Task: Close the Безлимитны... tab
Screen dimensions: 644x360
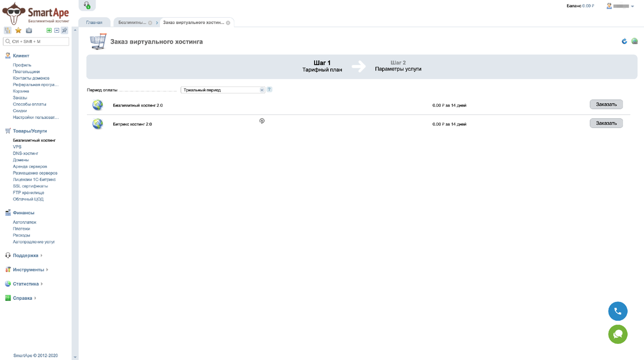Action: pos(150,23)
